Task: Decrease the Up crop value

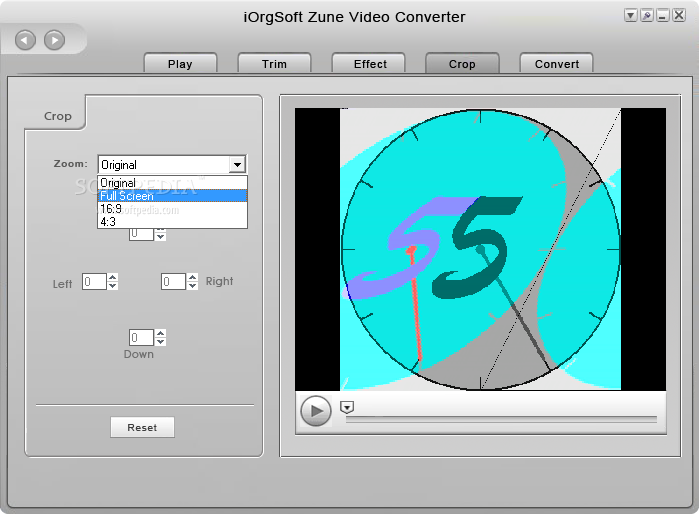Action: click(x=160, y=237)
